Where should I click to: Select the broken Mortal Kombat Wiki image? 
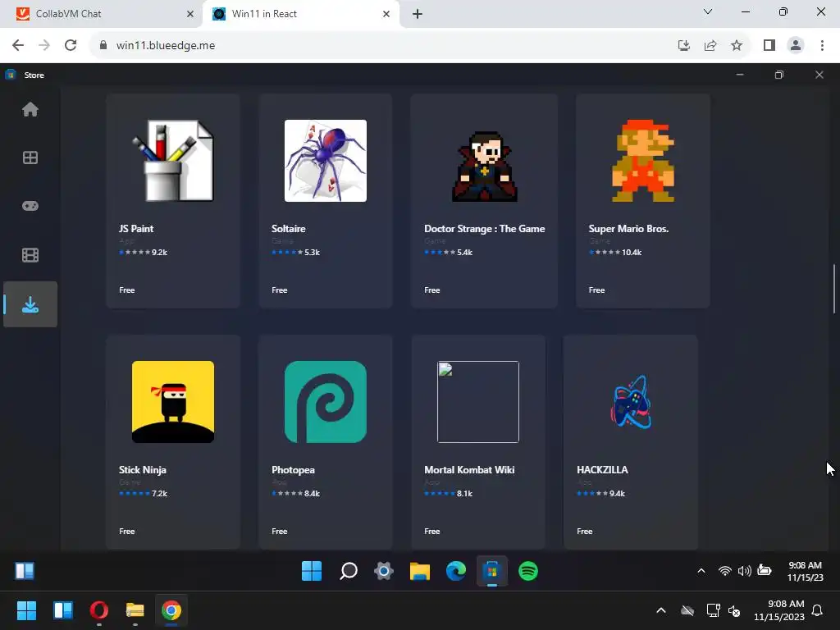pos(478,402)
